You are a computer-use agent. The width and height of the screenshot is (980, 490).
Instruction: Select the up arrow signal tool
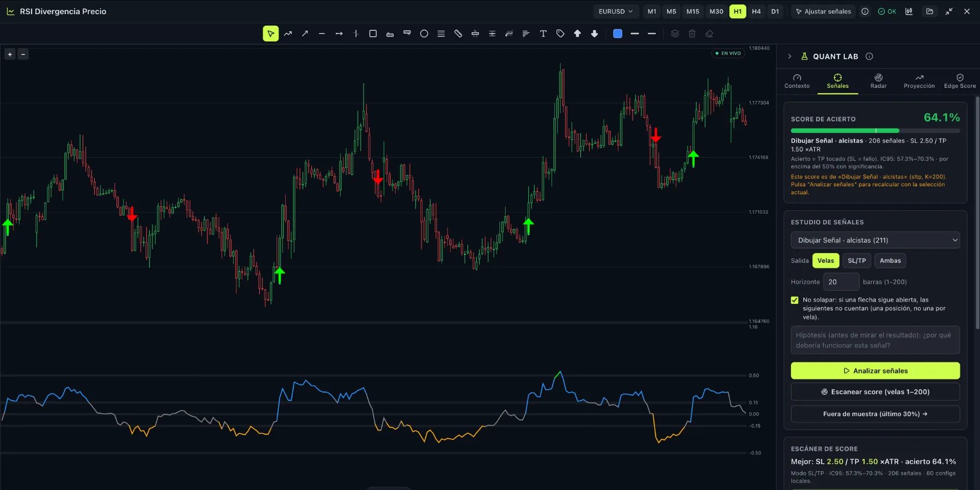coord(578,34)
